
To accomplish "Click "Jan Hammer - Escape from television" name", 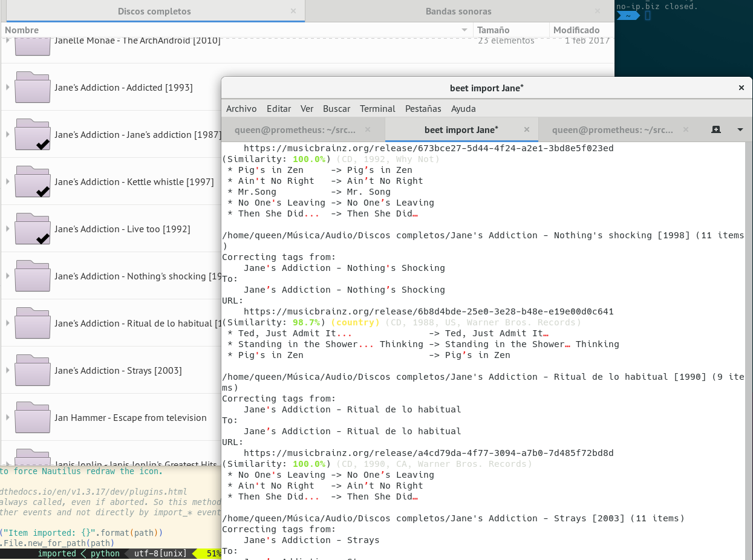I will click(x=131, y=418).
